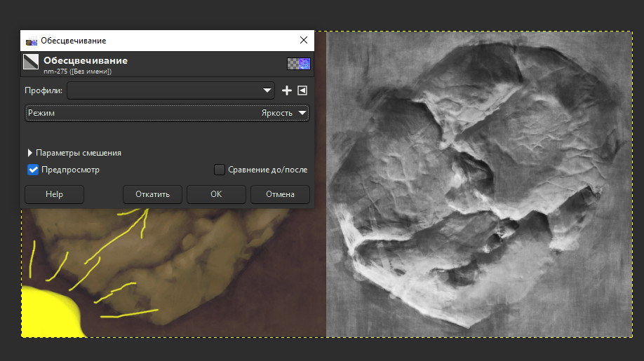Click the GIMP icon in the dialog title bar

[31, 41]
